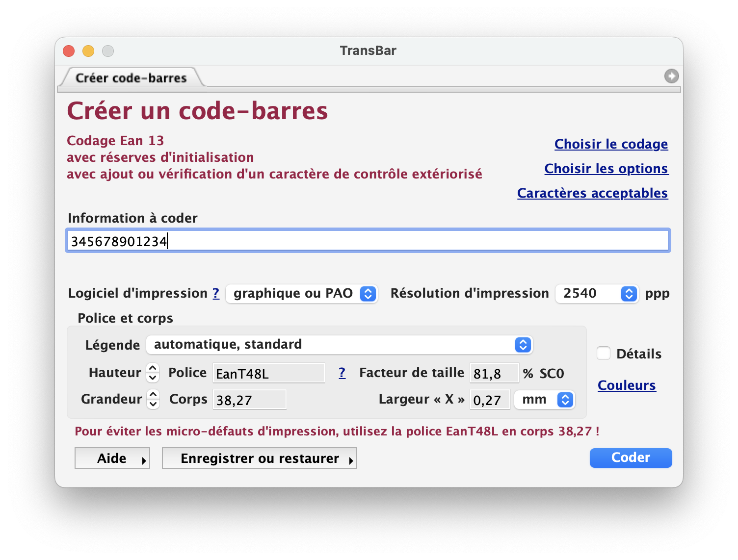Click the Facteur de taille field 81,8

[494, 373]
